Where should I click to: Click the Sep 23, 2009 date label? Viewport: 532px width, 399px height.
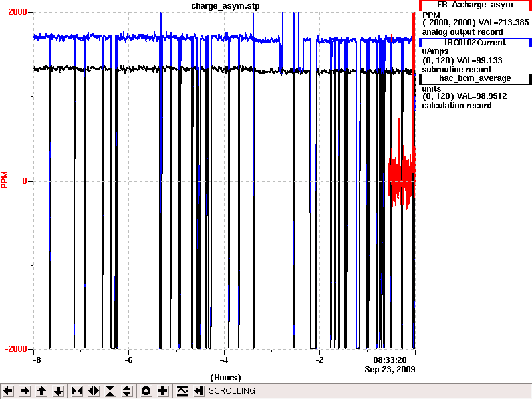coord(390,369)
